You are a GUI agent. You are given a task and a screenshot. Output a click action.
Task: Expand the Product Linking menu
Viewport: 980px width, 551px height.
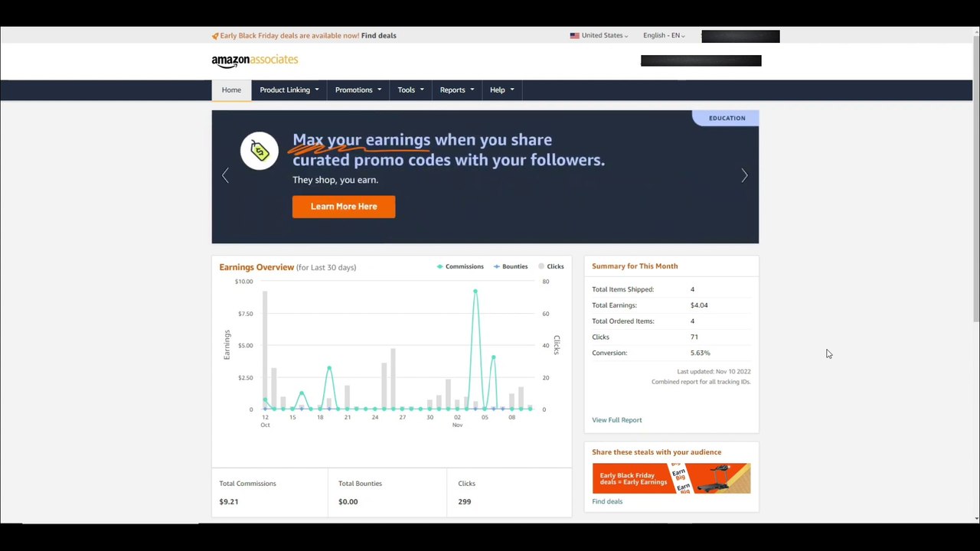pos(289,90)
